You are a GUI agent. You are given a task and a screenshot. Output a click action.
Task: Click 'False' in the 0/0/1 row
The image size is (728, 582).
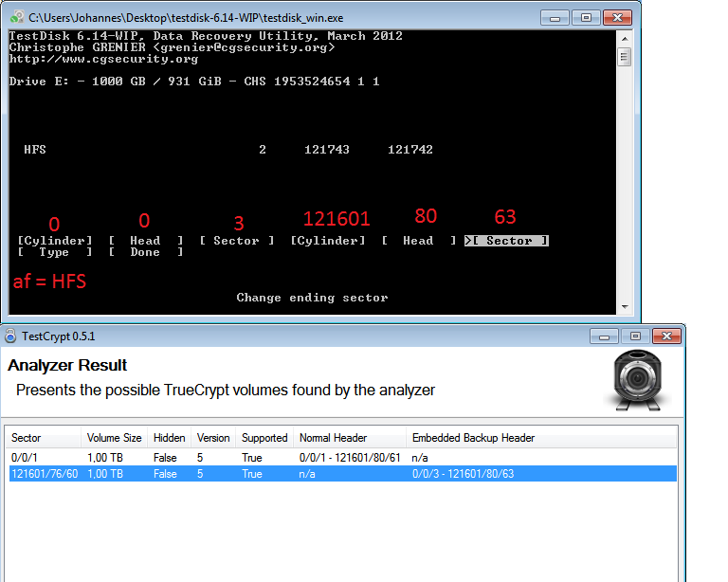165,458
